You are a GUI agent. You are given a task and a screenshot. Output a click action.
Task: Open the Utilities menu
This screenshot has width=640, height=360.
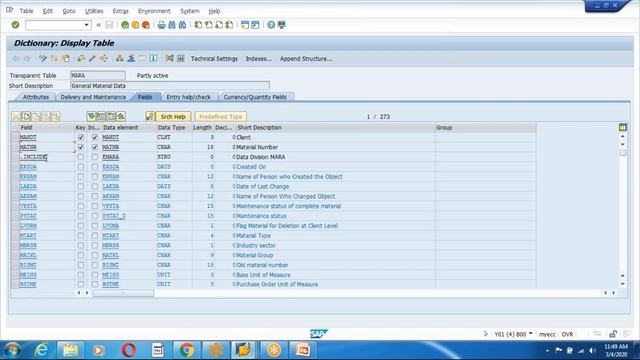pos(94,11)
